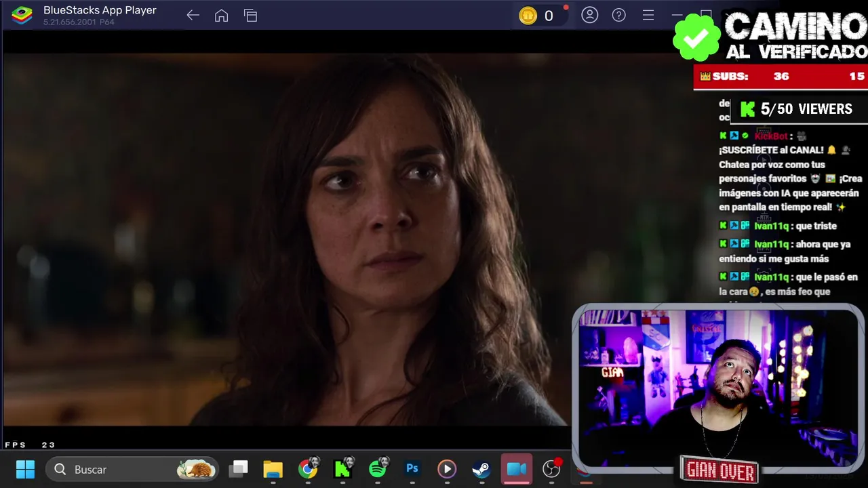Click the Buscar taskbar search box
The width and height of the screenshot is (868, 488).
pyautogui.click(x=132, y=469)
